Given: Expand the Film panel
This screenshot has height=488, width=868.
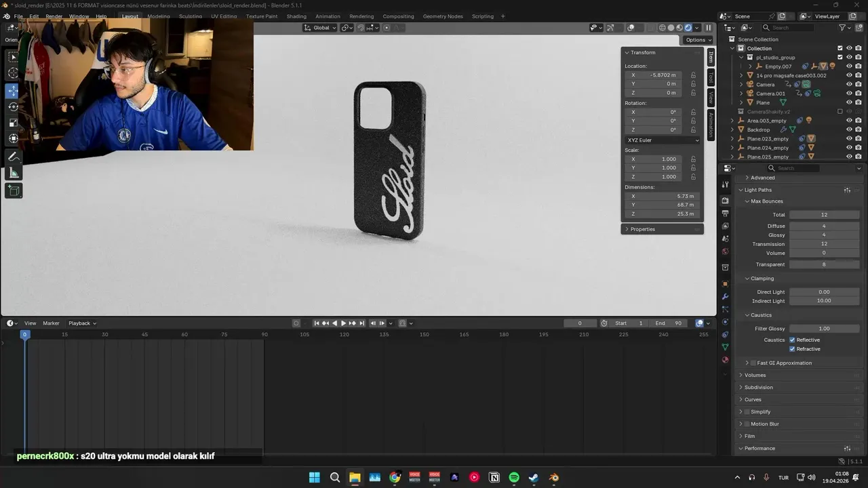Looking at the screenshot, I should point(749,436).
